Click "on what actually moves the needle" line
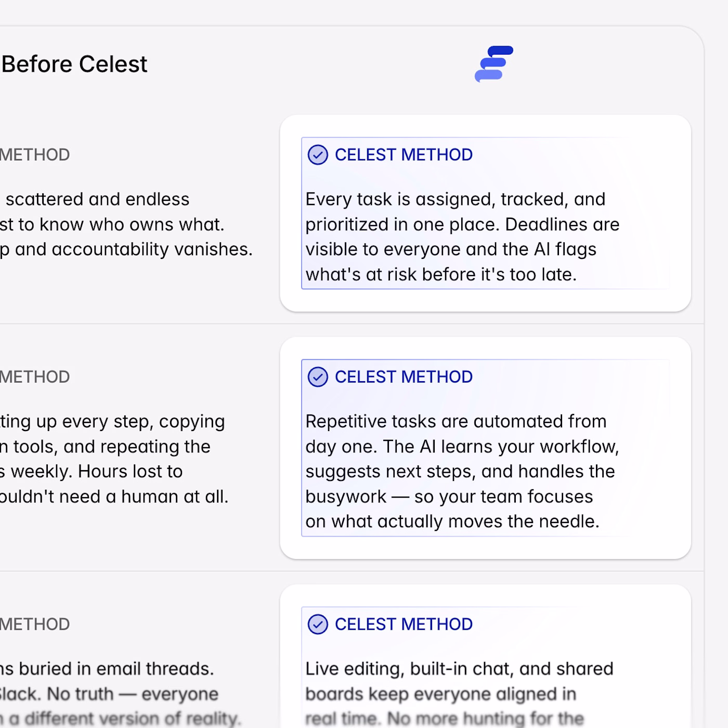Image resolution: width=728 pixels, height=728 pixels. (x=452, y=522)
